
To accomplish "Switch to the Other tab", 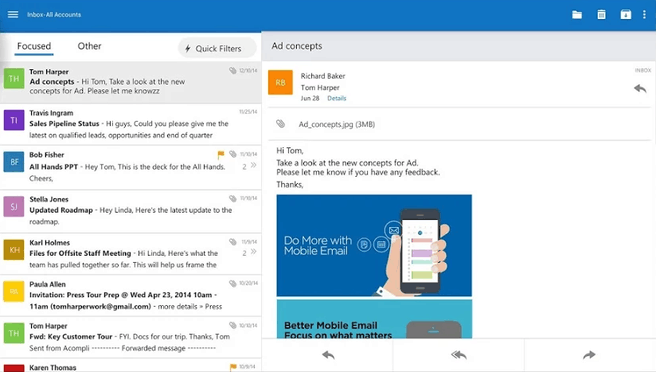I will point(89,46).
